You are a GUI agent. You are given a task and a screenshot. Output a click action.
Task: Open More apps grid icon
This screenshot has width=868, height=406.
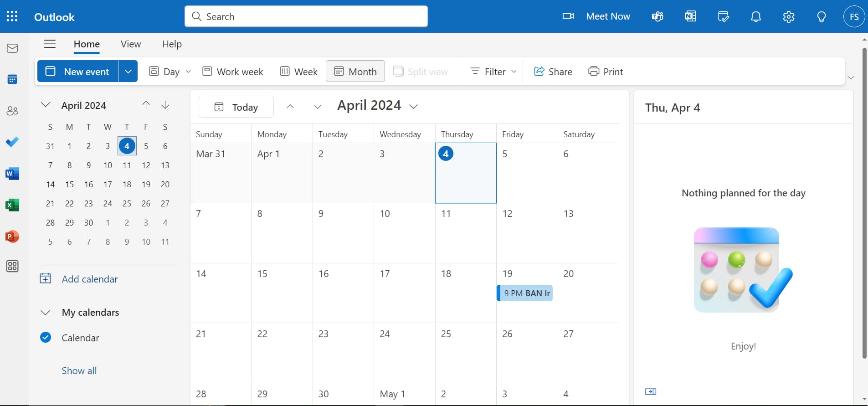point(12,266)
